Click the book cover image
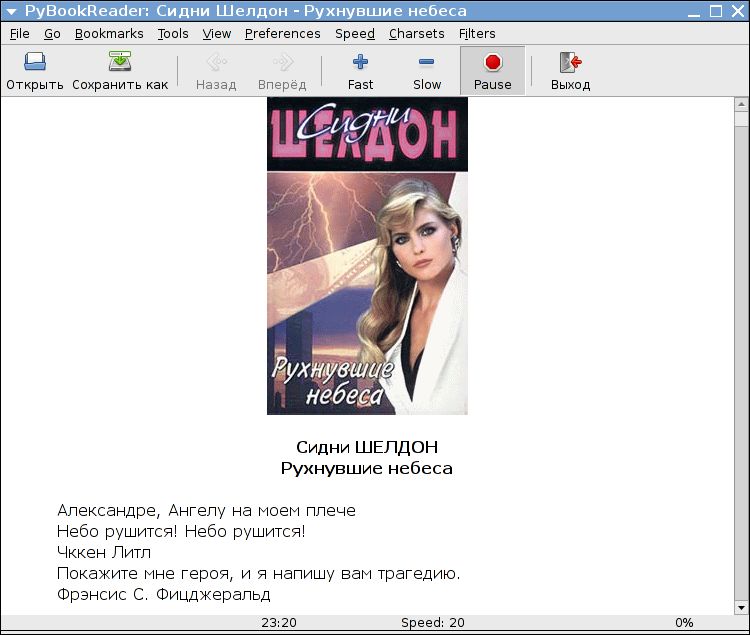Image resolution: width=750 pixels, height=635 pixels. pos(367,255)
